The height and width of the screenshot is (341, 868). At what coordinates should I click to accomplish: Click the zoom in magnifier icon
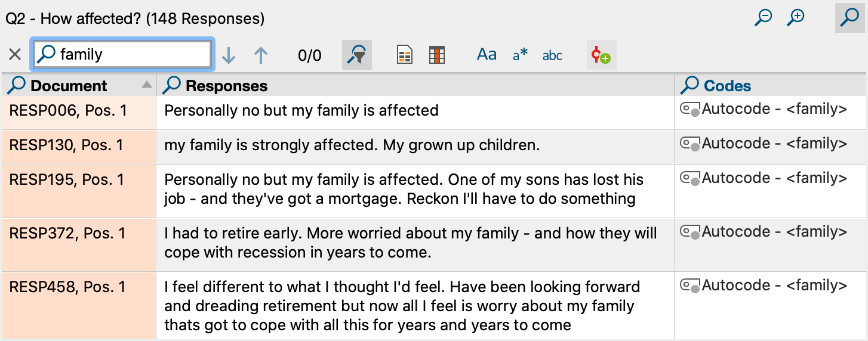pos(796,18)
